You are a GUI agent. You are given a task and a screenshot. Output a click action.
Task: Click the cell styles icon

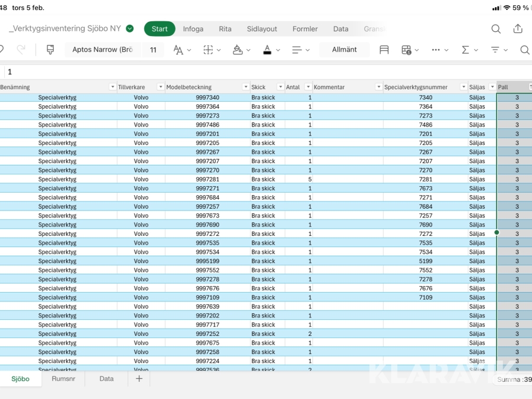(x=384, y=50)
